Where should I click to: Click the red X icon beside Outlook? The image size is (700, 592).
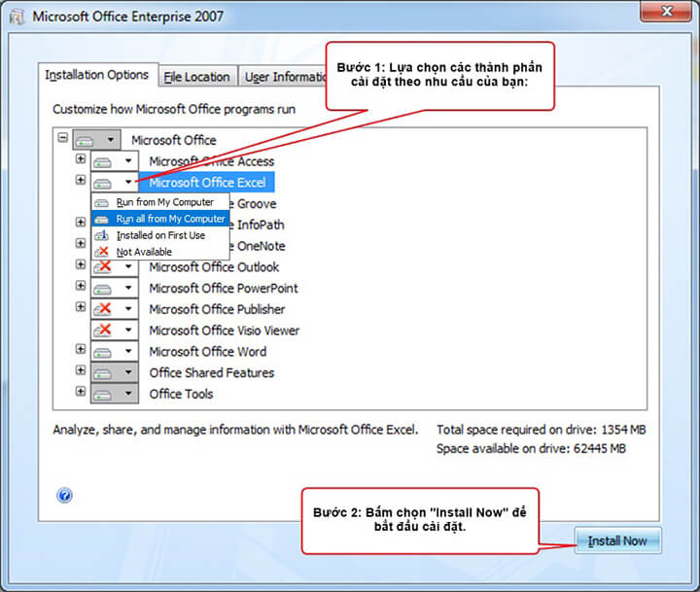click(x=104, y=266)
